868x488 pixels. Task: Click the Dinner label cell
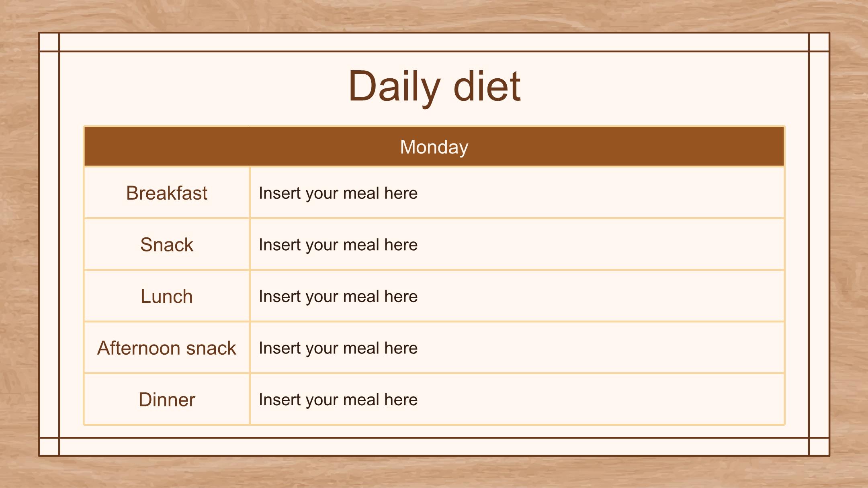(x=167, y=400)
